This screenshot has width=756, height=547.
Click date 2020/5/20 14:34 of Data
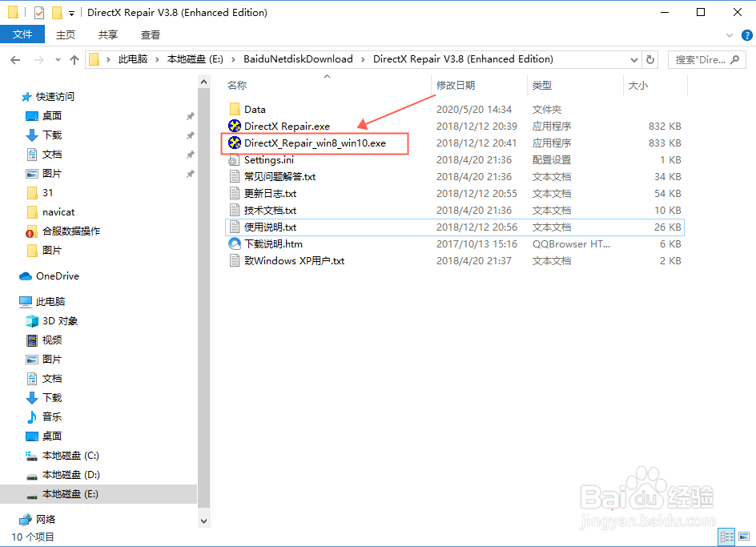click(474, 110)
